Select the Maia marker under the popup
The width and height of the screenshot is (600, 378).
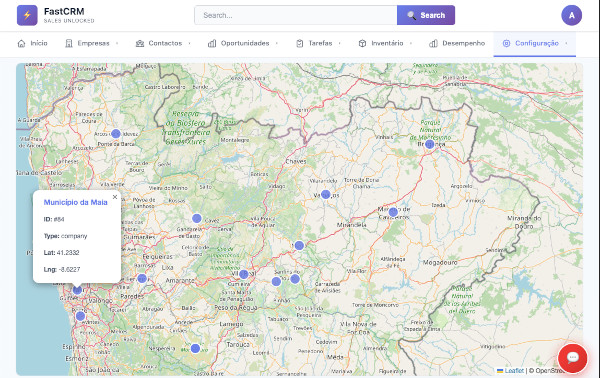[77, 290]
